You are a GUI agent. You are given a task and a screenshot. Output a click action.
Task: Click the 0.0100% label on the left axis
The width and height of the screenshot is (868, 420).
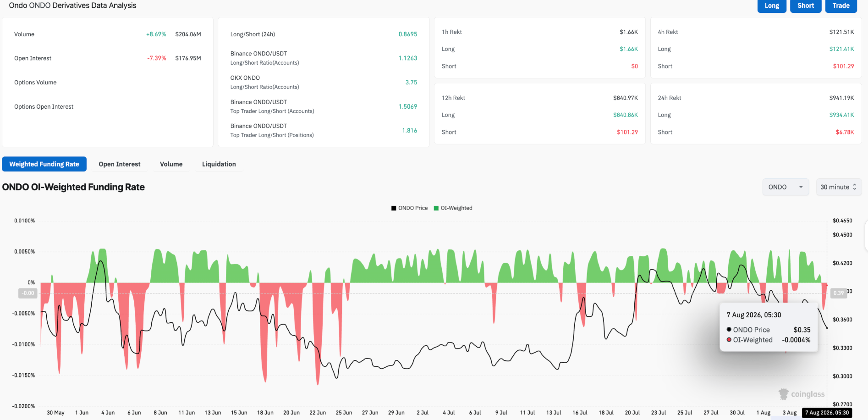(25, 221)
